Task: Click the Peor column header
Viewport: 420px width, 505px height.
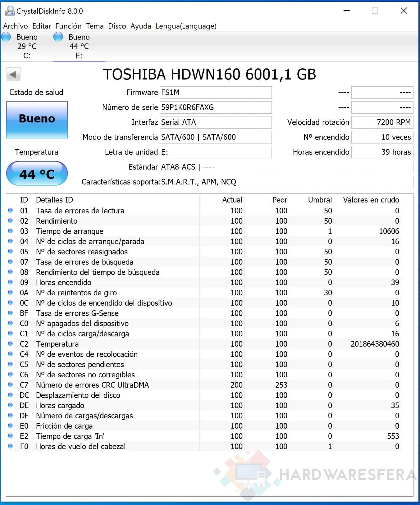Action: click(267, 200)
